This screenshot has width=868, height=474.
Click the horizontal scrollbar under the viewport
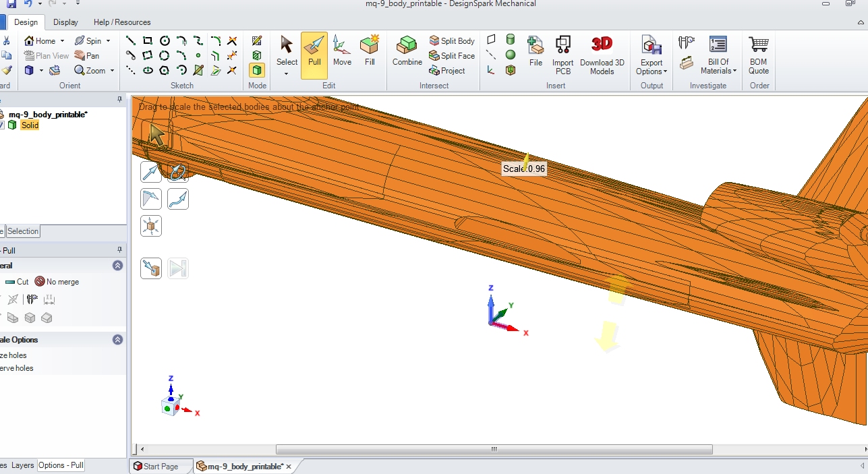pos(494,450)
